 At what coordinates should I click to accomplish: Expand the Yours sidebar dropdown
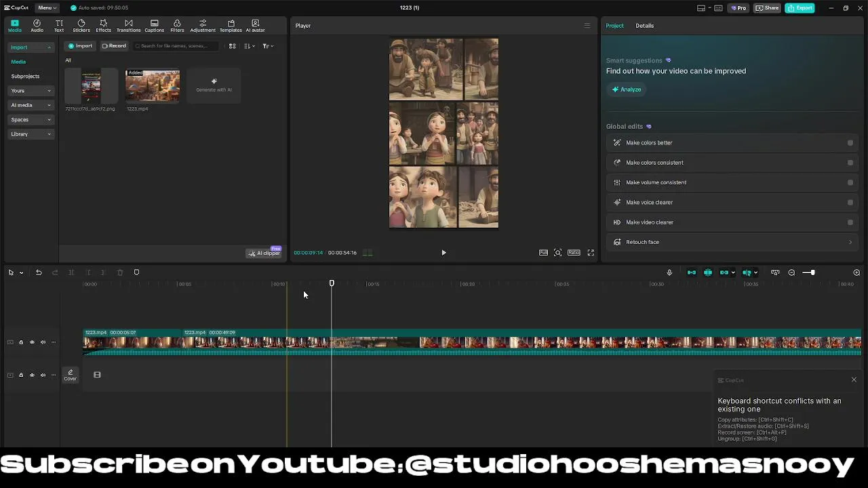click(x=31, y=91)
